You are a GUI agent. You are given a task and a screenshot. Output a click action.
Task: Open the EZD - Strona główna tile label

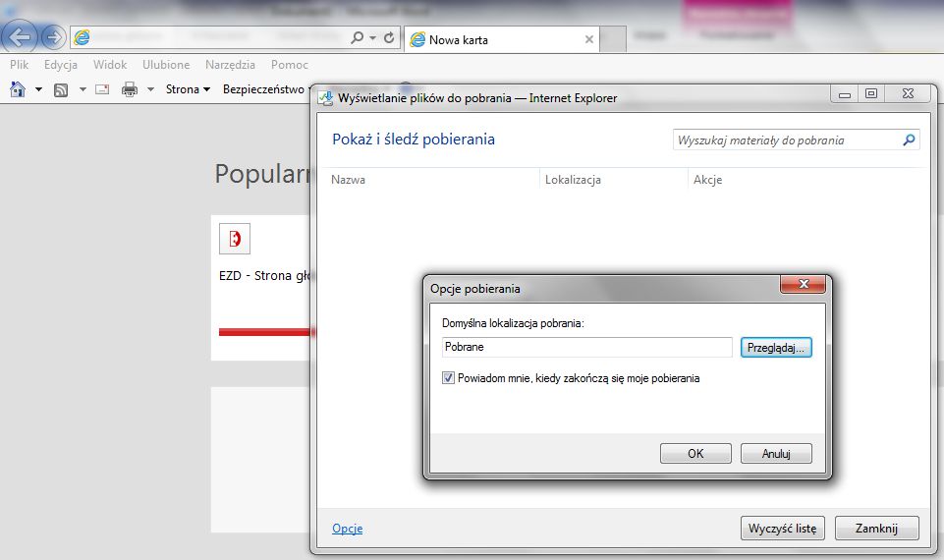tap(265, 276)
